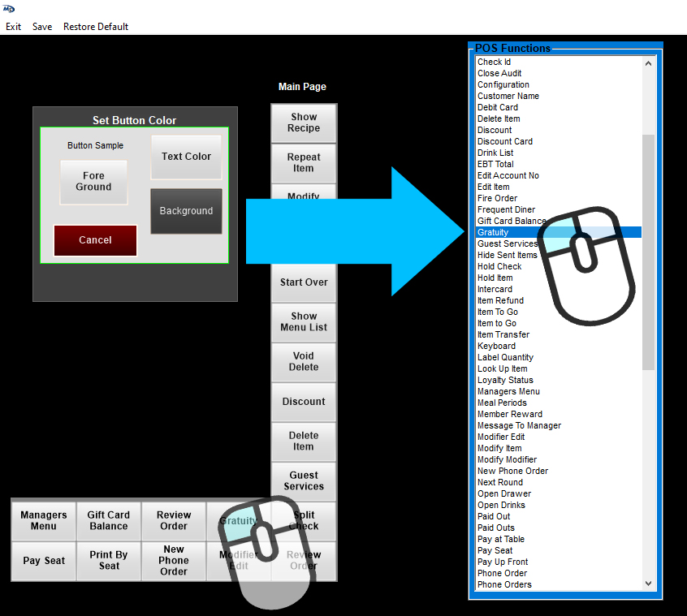Click the Managers Menu button
Viewport: 687px width, 616px height.
tap(44, 520)
